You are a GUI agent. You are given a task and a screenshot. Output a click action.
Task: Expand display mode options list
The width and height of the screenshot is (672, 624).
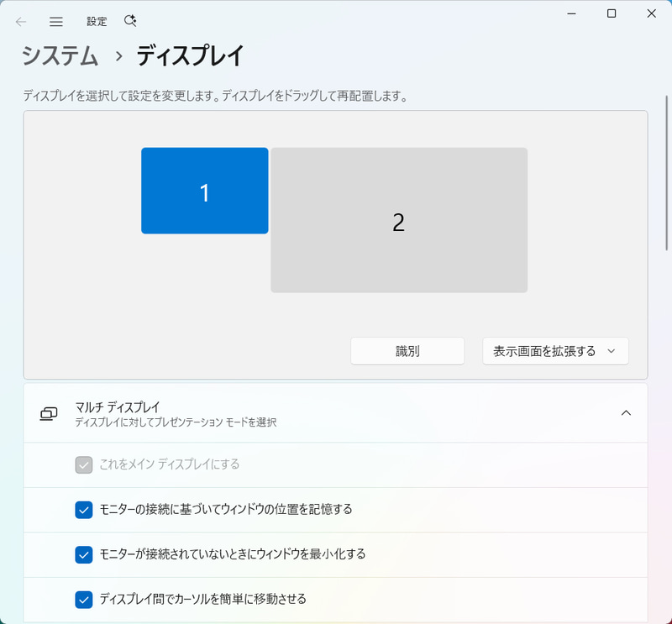(554, 351)
